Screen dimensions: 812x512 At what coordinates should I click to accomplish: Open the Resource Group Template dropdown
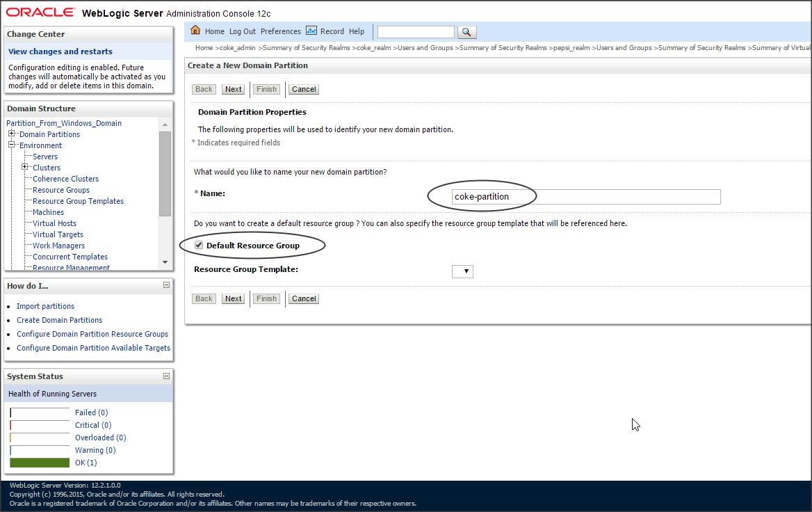point(462,271)
